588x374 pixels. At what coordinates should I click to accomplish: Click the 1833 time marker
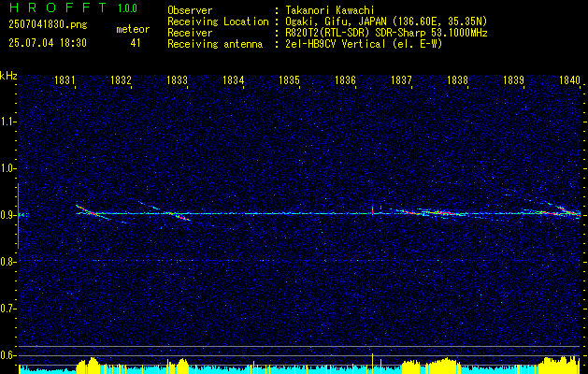pos(177,79)
